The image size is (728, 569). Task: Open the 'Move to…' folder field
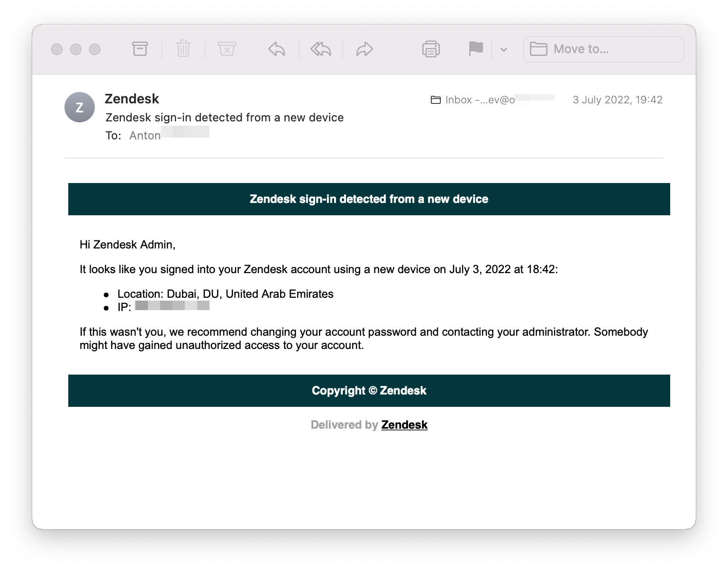point(603,49)
